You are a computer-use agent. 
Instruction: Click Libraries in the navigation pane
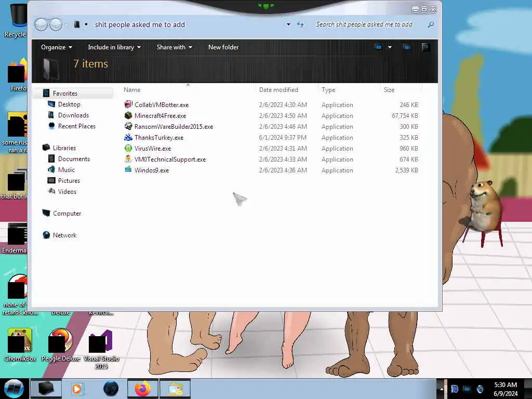(x=64, y=148)
